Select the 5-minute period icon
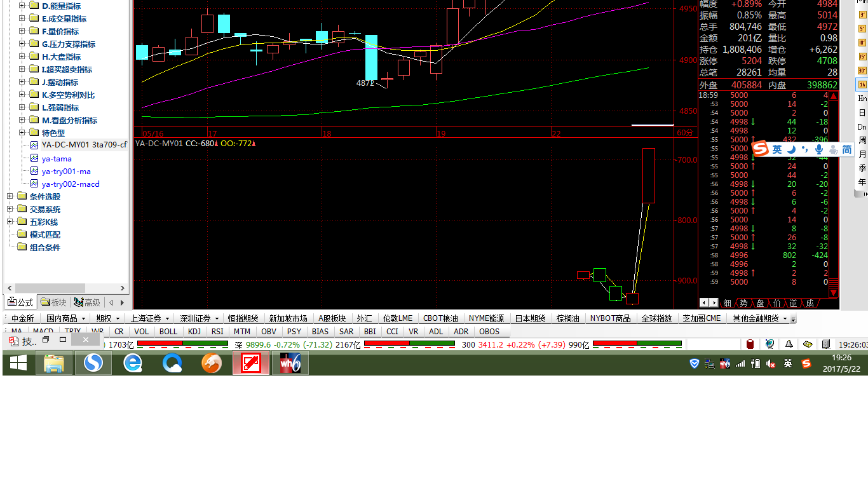Image resolution: width=868 pixels, height=488 pixels. 862,29
